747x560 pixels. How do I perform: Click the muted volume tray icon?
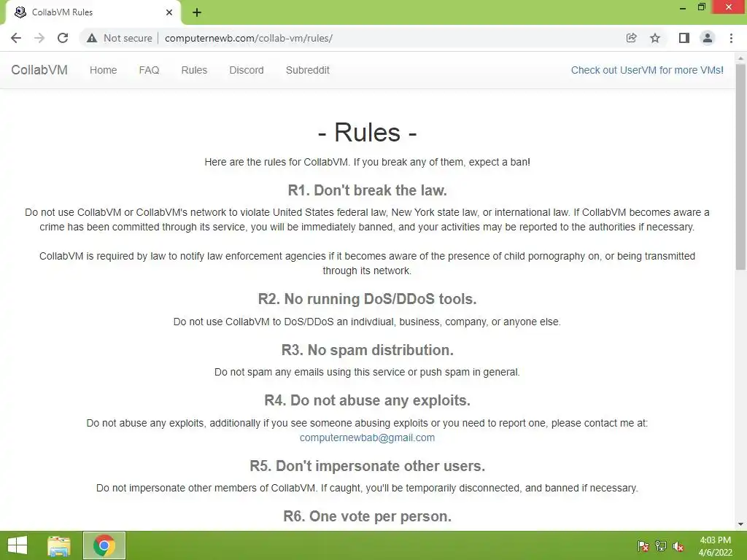678,546
